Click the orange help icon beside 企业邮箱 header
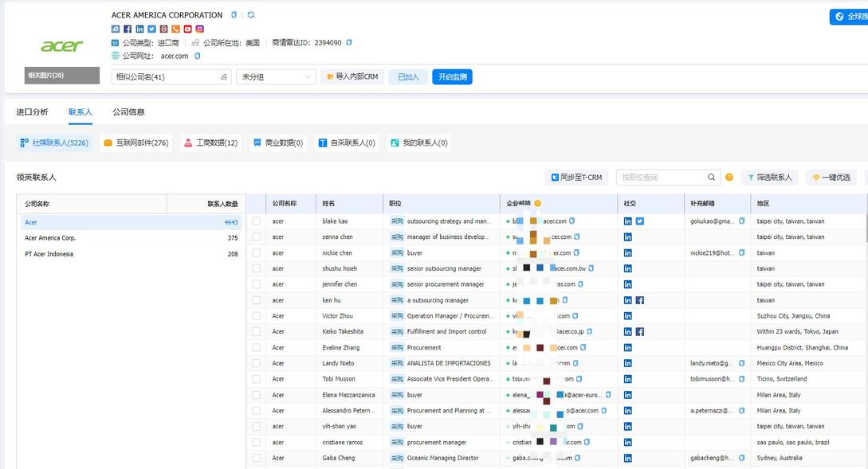The image size is (868, 469). point(537,204)
